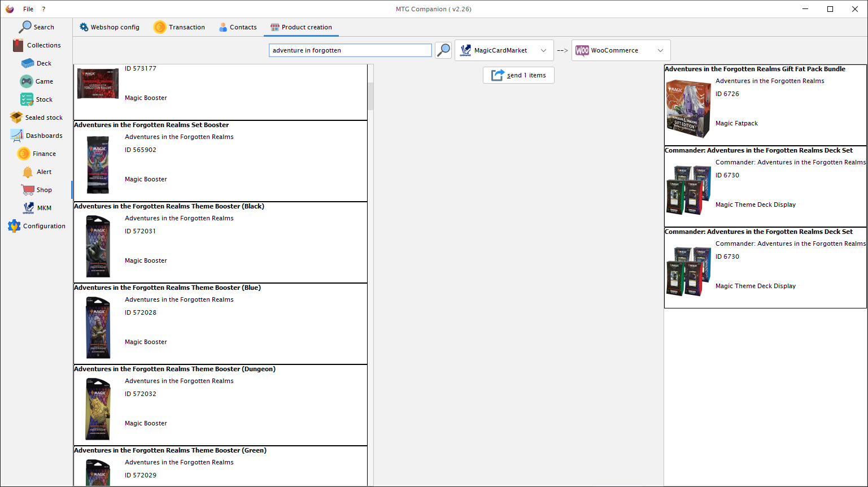Click the MTG Companion app logo
This screenshot has width=868, height=487.
(10, 9)
